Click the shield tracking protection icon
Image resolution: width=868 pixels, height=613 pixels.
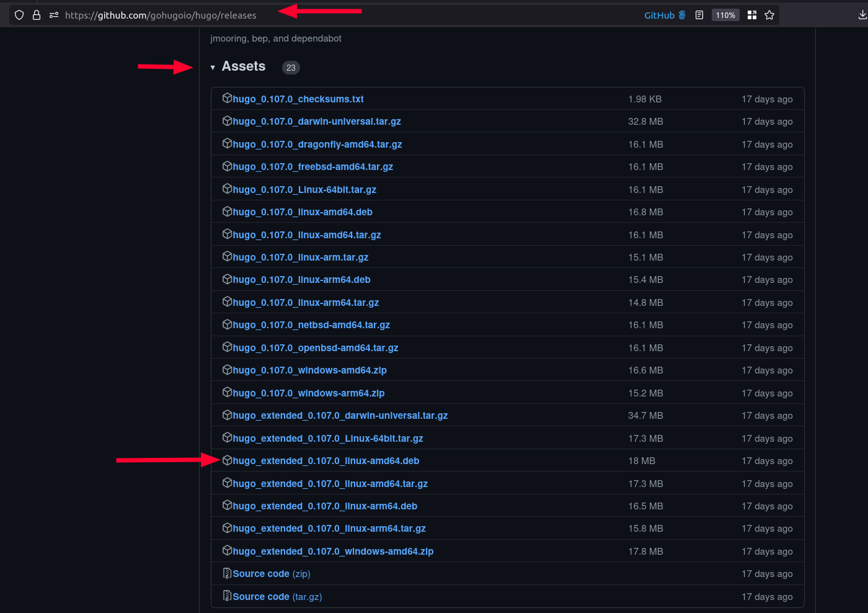(19, 15)
